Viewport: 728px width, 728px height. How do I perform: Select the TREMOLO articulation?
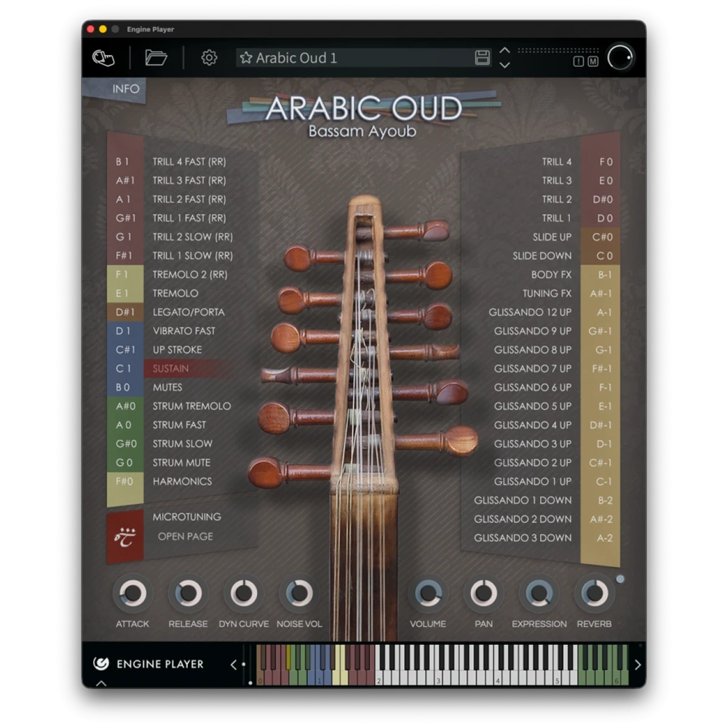click(x=175, y=293)
